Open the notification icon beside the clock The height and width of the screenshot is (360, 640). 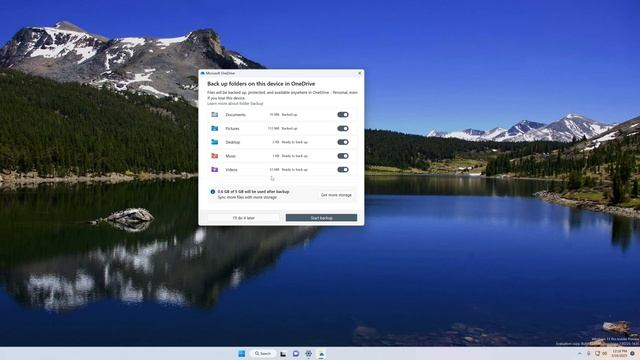click(x=632, y=353)
